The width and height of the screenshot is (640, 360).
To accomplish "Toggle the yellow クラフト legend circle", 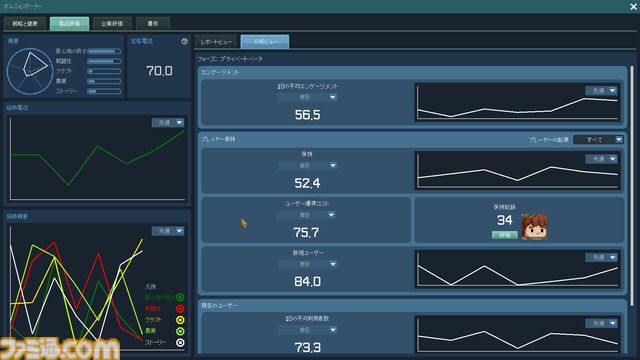I will (180, 320).
